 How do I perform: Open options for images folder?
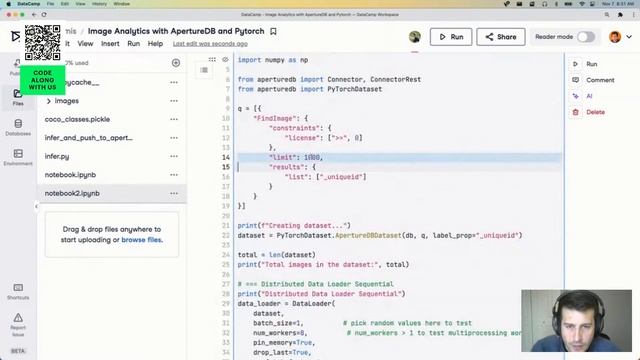click(174, 101)
